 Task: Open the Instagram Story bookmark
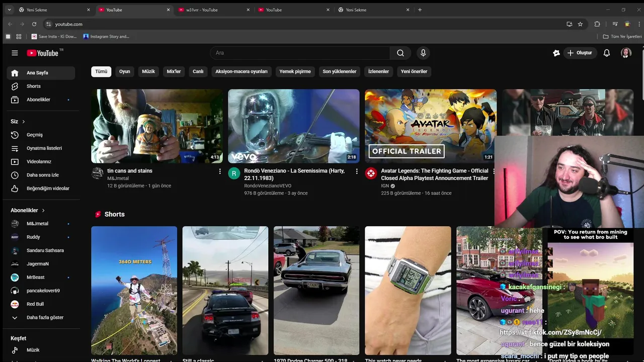(x=106, y=37)
